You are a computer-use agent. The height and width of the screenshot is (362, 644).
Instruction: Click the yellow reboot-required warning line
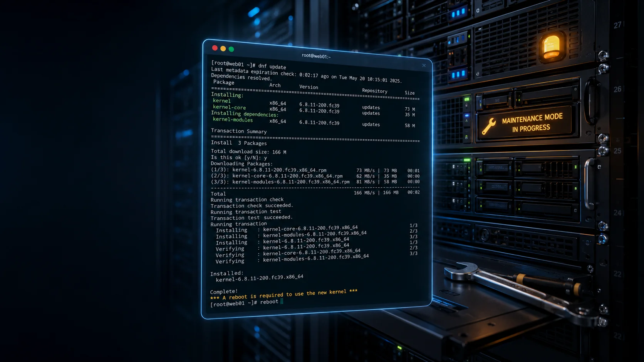coord(283,294)
